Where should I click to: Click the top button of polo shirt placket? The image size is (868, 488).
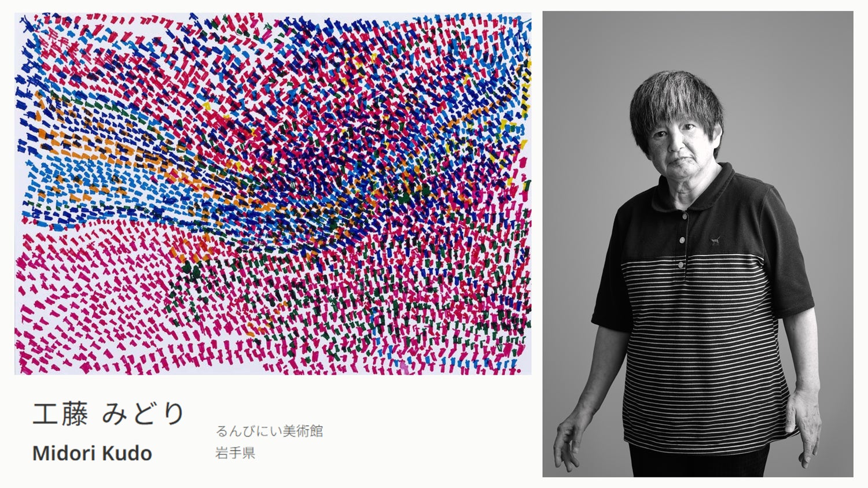pos(685,216)
